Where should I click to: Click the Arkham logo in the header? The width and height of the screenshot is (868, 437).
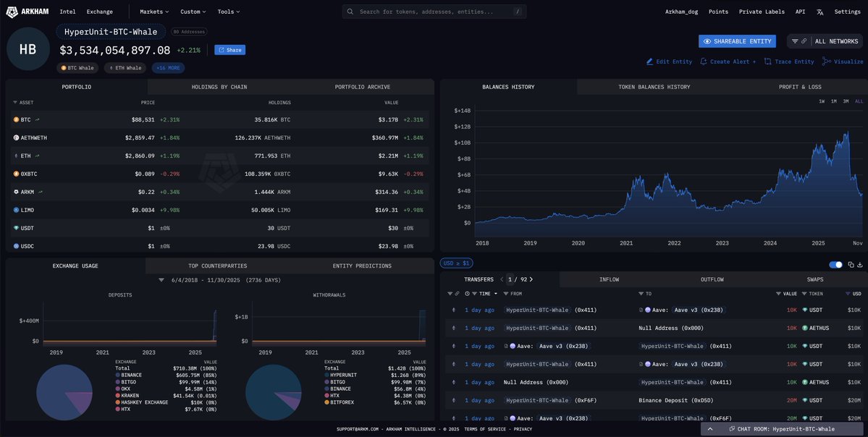click(x=28, y=12)
